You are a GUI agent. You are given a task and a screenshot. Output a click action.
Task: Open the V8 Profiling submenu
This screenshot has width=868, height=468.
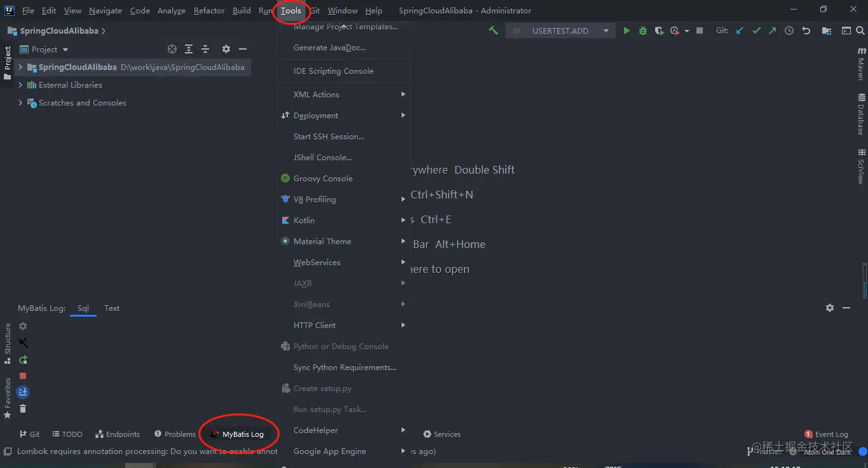(x=344, y=199)
